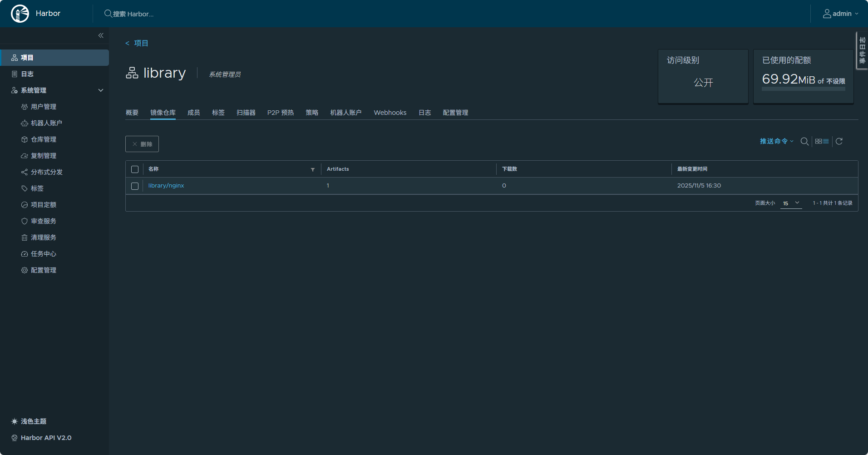Open the 成员 tab
The width and height of the screenshot is (868, 455).
pyautogui.click(x=194, y=113)
